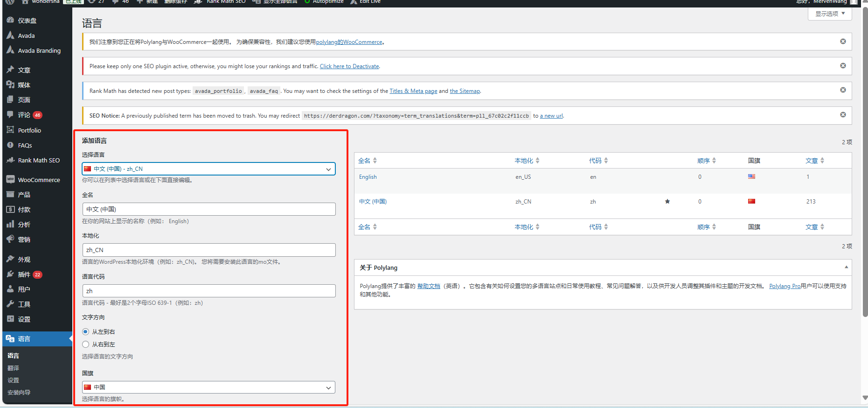
Task: Select 从右到左 text direction radio
Action: tap(86, 345)
